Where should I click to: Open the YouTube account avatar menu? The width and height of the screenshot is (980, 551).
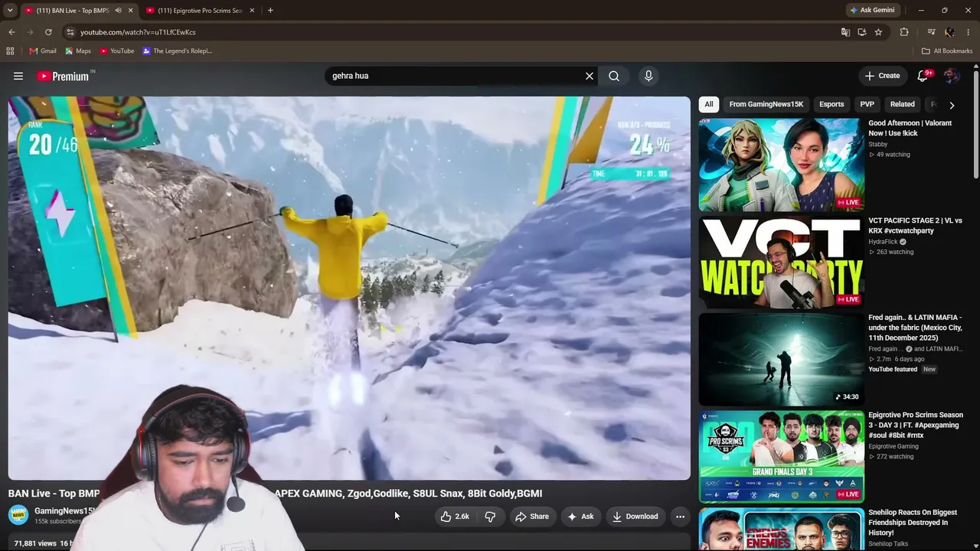click(x=952, y=76)
